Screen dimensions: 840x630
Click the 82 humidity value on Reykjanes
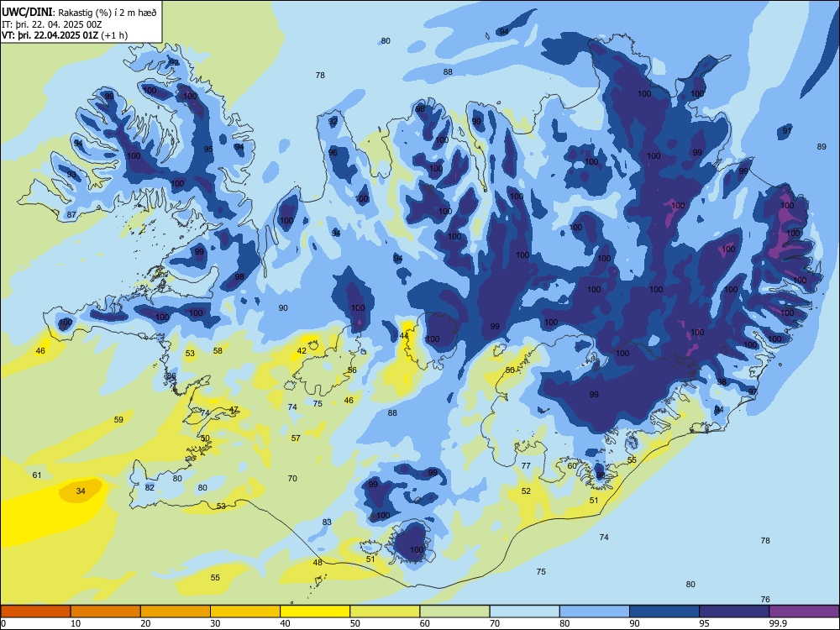(150, 487)
